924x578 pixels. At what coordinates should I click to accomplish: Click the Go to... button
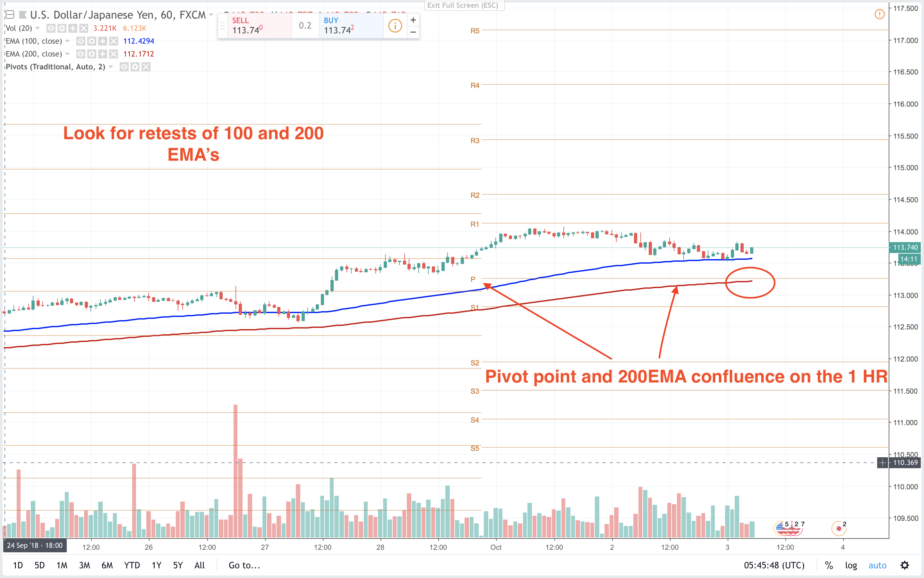(x=244, y=565)
